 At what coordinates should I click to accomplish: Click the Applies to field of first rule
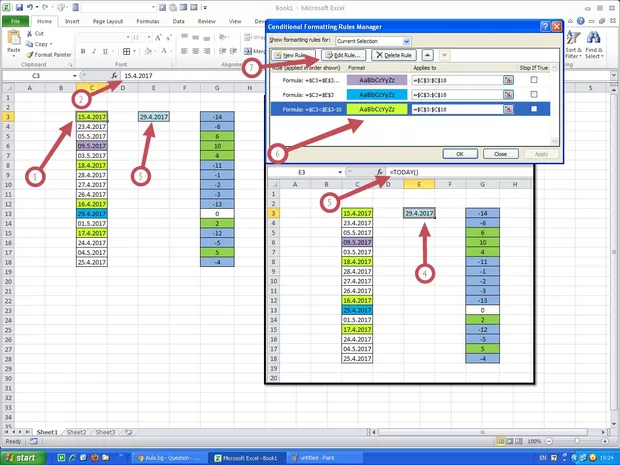pos(457,80)
